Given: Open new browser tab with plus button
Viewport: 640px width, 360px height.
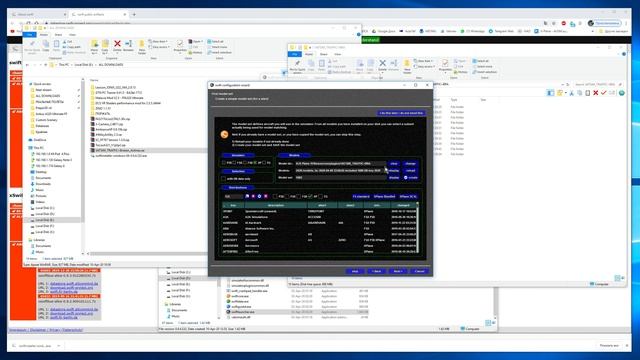Looking at the screenshot, I should coord(134,14).
